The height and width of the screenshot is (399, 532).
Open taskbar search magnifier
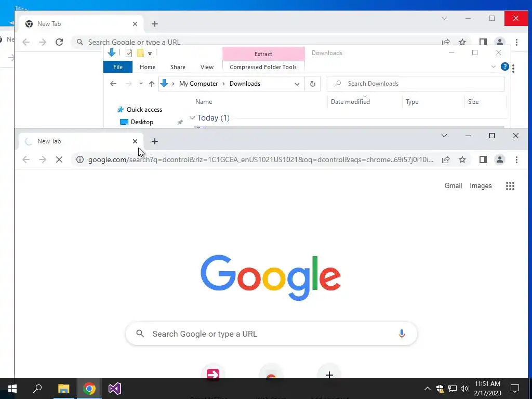click(x=37, y=389)
